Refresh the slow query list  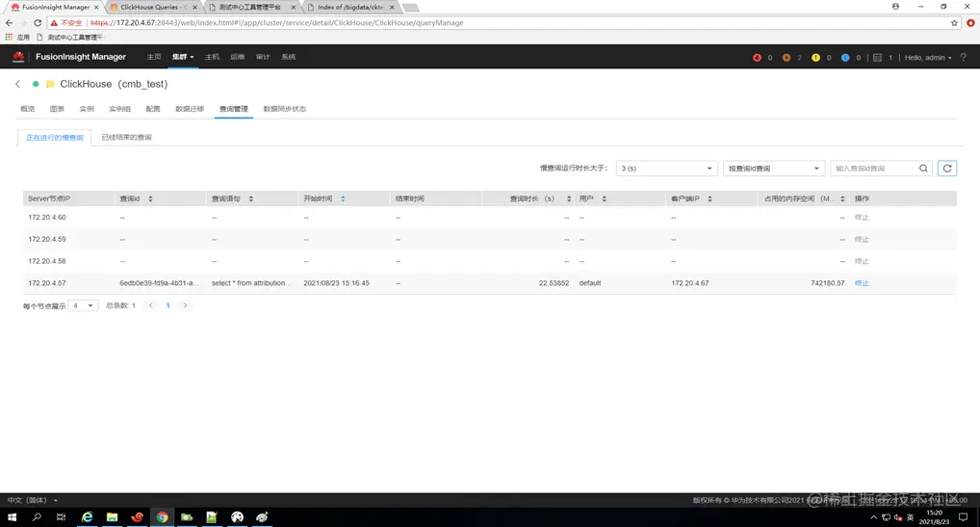[x=947, y=169]
